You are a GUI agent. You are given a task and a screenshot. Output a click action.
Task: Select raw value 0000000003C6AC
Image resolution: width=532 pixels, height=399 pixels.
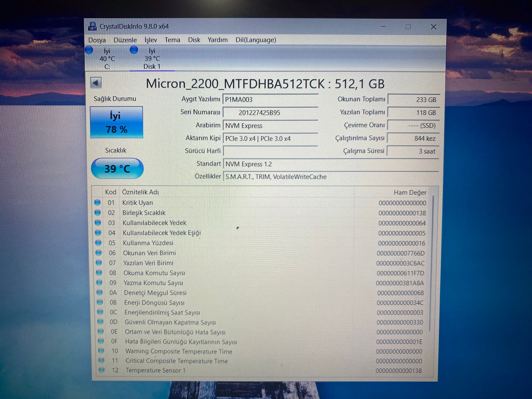click(x=400, y=263)
